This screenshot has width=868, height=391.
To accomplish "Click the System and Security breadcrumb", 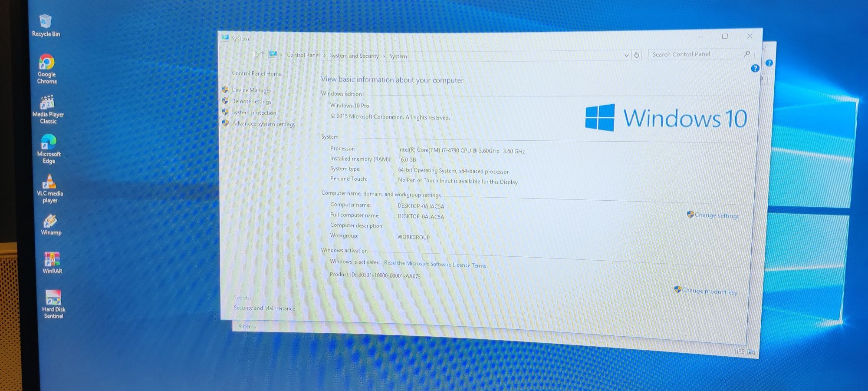I will click(354, 56).
